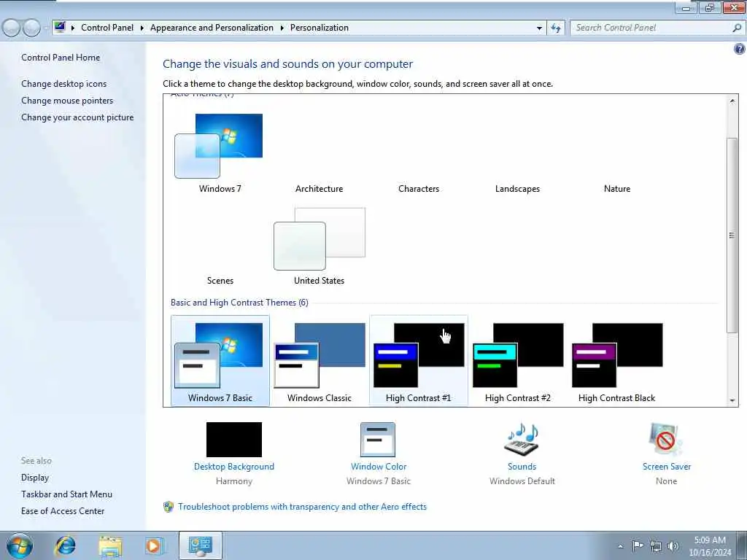Viewport: 747px width, 560px height.
Task: Pick the Nature theme
Action: click(617, 189)
